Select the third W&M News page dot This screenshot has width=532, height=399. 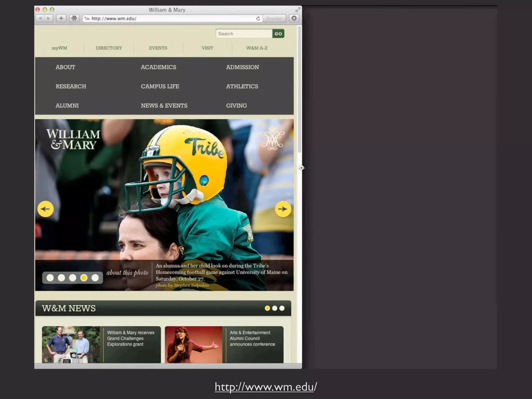(282, 308)
